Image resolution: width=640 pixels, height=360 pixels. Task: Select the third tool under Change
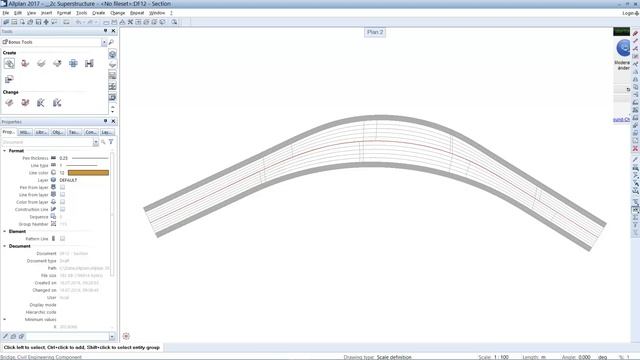[41, 103]
